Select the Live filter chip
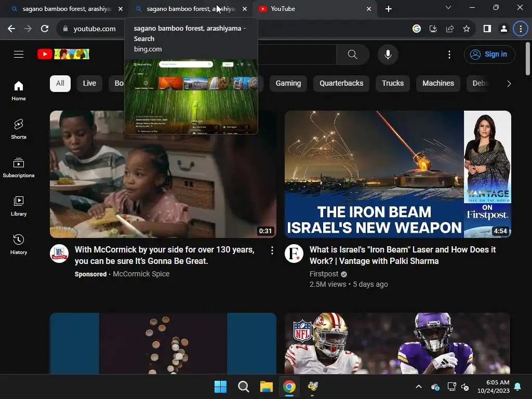Screen dimensions: 532x399 [89, 84]
